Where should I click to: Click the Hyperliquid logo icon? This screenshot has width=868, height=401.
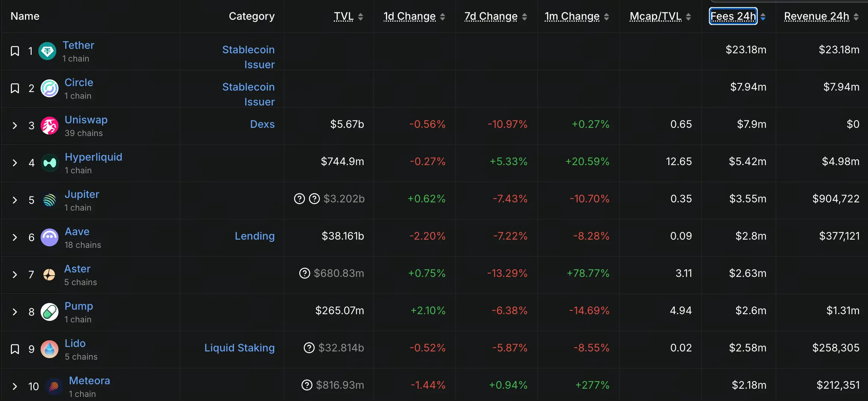(x=50, y=163)
